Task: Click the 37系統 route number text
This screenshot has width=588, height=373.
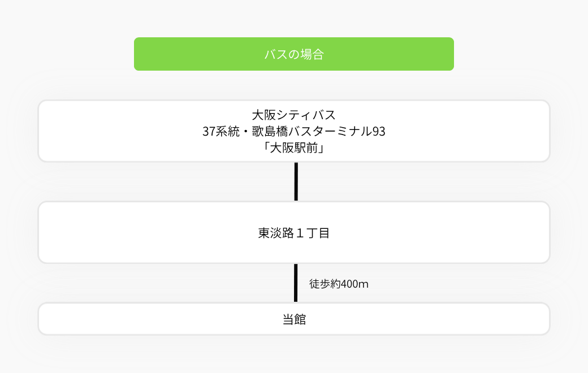Action: tap(221, 131)
